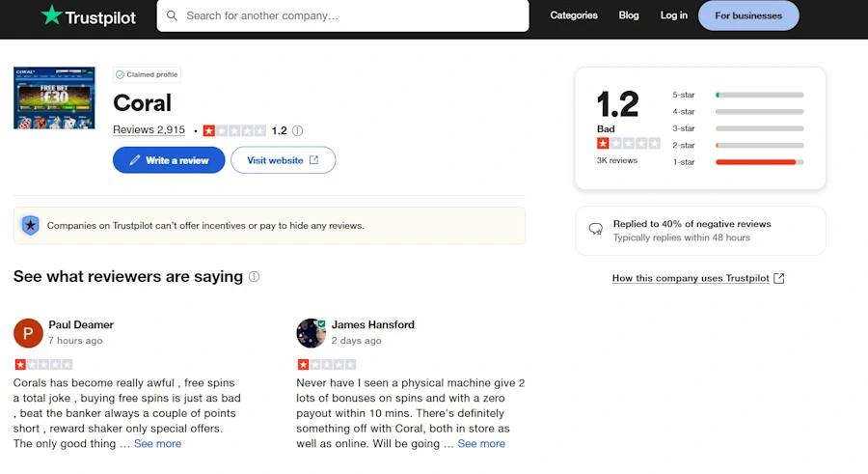Open Paul Deamer's profile name

[81, 325]
